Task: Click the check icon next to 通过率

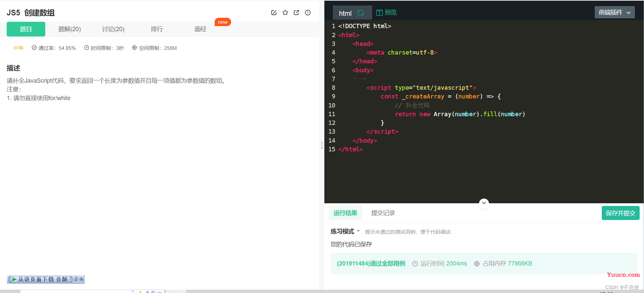Action: [x=34, y=48]
